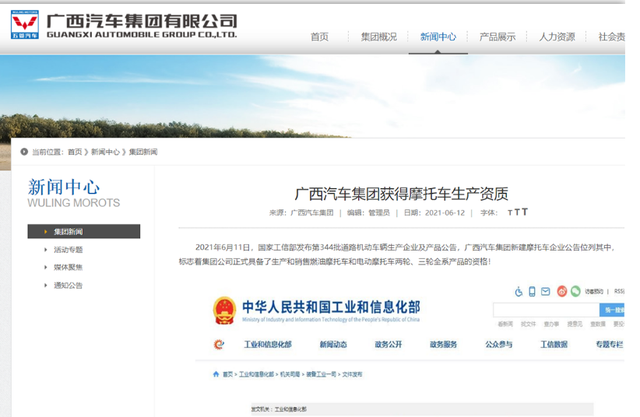Go to 新闻中心 in the breadcrumb
The width and height of the screenshot is (640, 417).
point(105,152)
